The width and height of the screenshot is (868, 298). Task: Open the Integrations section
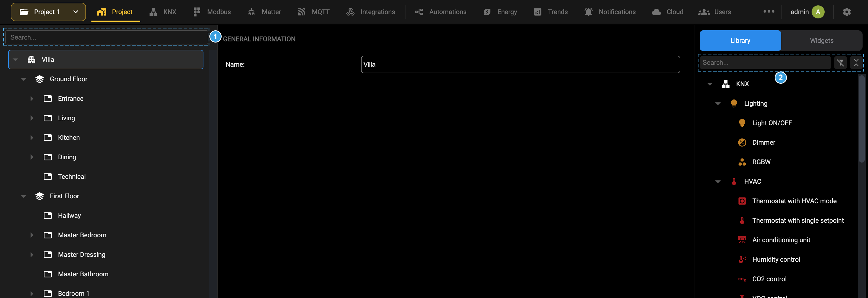coord(370,12)
